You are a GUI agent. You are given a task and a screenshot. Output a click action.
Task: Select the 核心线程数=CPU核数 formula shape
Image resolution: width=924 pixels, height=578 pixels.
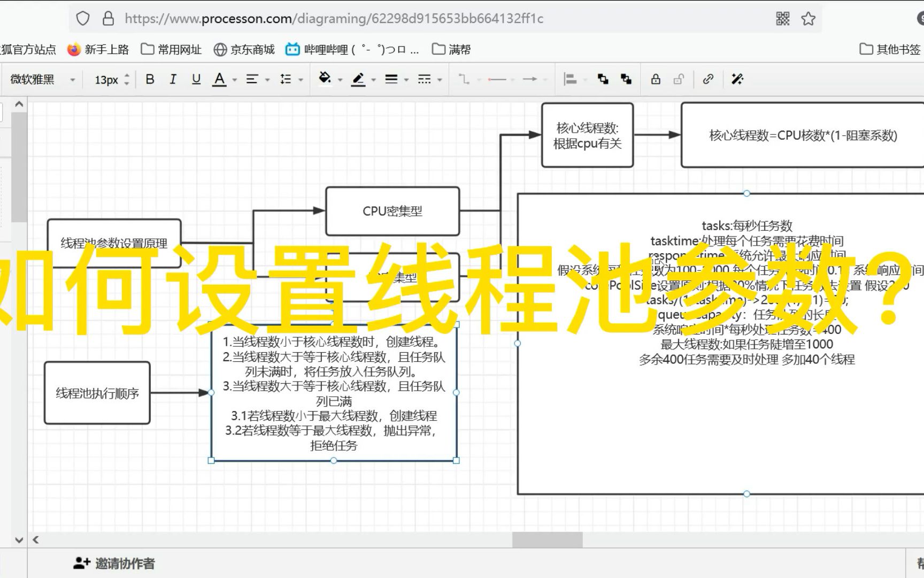coord(803,135)
